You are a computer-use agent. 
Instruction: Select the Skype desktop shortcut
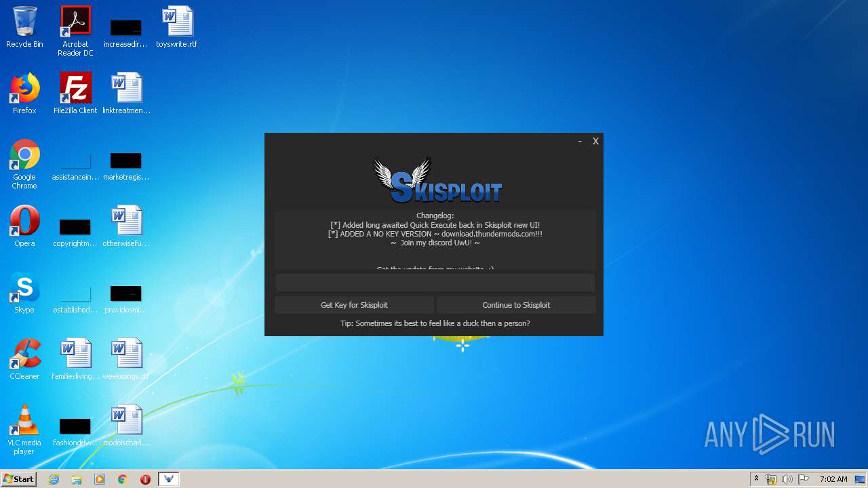(24, 293)
